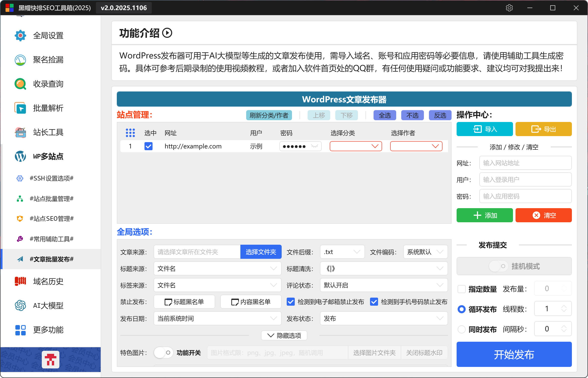Enable the 指定数量 checkbox
588x378 pixels.
click(x=461, y=289)
